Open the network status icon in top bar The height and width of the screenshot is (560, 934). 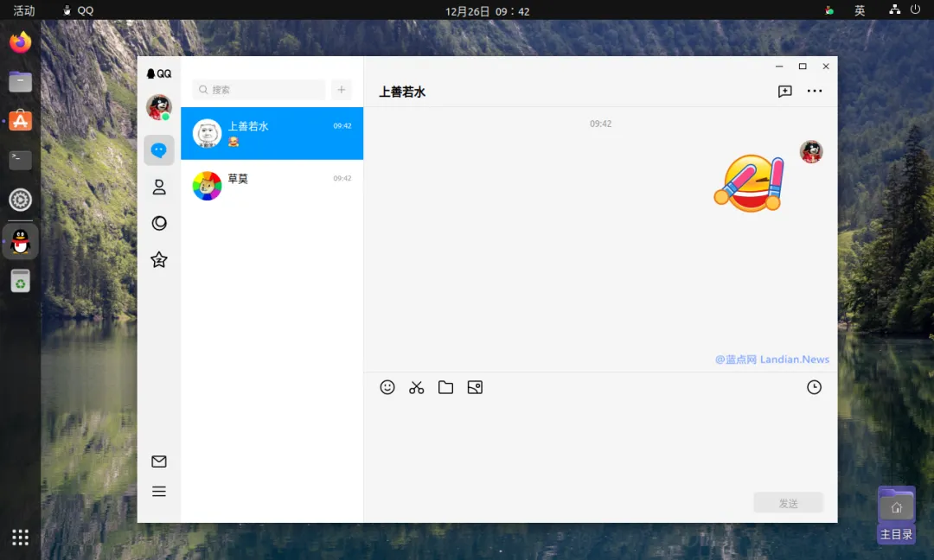(x=895, y=10)
